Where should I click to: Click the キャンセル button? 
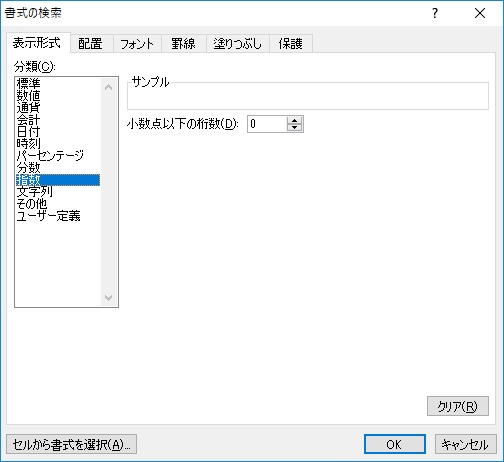pyautogui.click(x=465, y=444)
